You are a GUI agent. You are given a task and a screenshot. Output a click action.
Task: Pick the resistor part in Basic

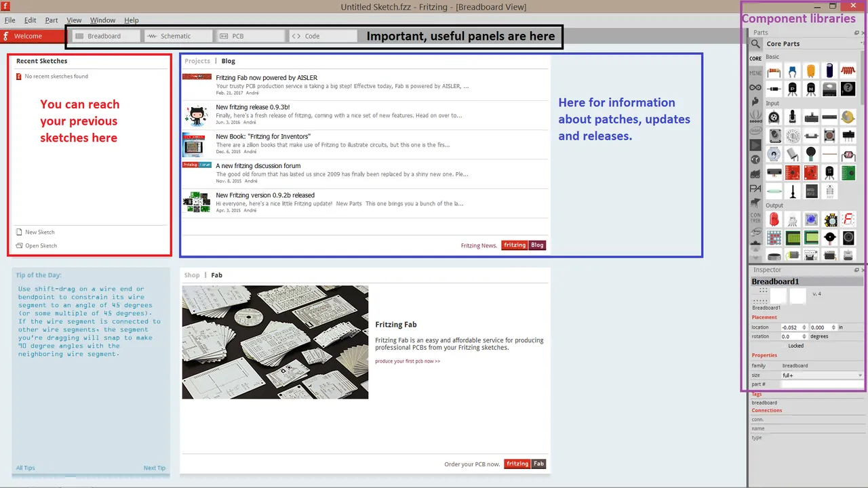[774, 71]
